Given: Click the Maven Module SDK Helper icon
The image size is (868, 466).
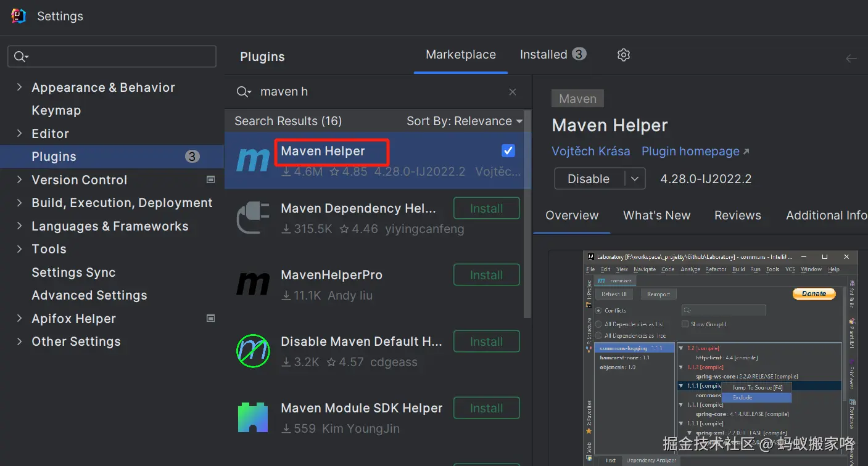Looking at the screenshot, I should (x=253, y=417).
